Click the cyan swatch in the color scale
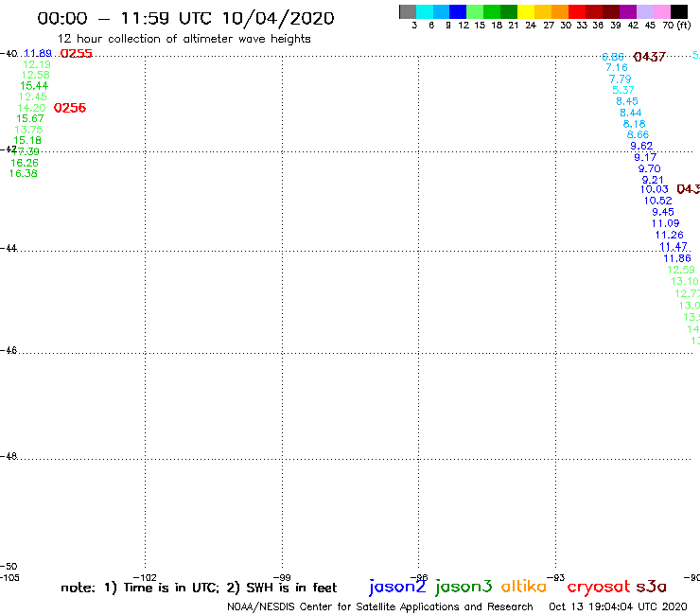Viewport: 700px width, 615px height. [425, 11]
